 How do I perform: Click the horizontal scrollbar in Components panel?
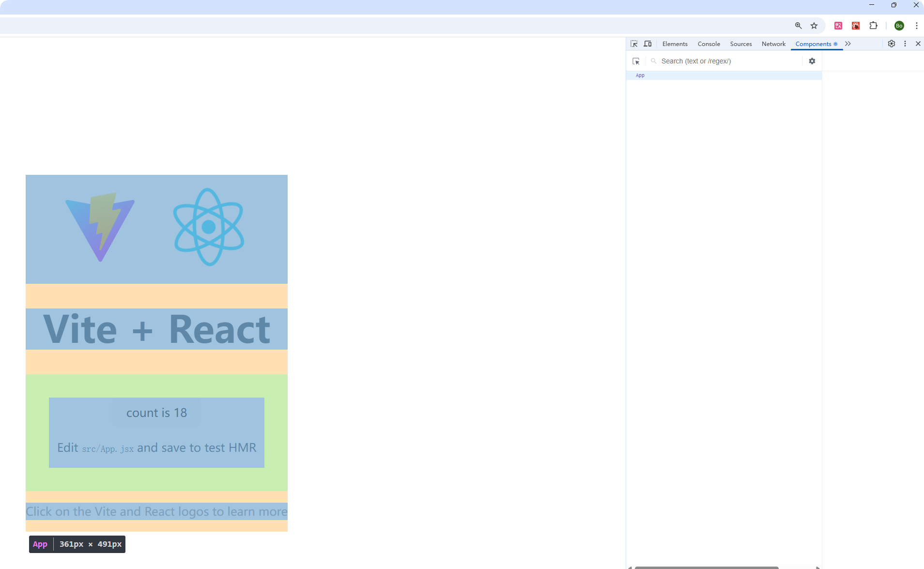click(x=707, y=567)
